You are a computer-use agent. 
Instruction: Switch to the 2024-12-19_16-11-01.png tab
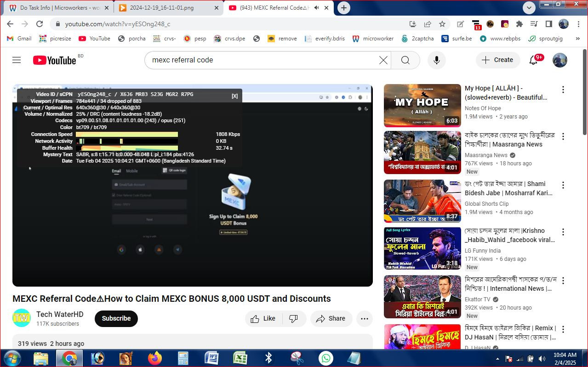(x=169, y=8)
